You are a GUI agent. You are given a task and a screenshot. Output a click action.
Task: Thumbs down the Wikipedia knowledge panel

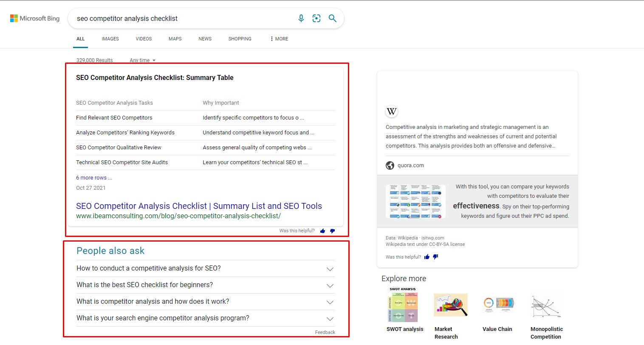(x=435, y=257)
